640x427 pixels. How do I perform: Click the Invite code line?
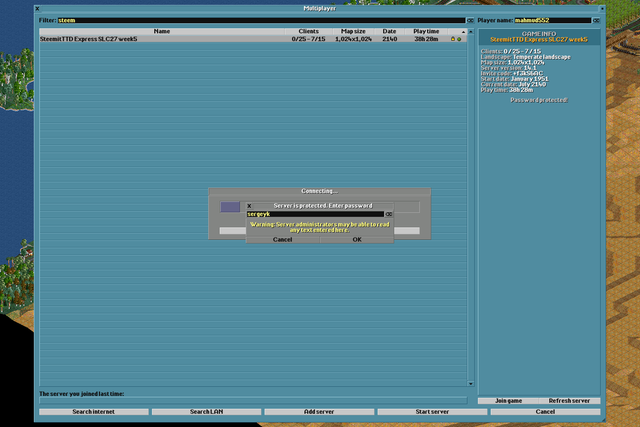pyautogui.click(x=512, y=73)
